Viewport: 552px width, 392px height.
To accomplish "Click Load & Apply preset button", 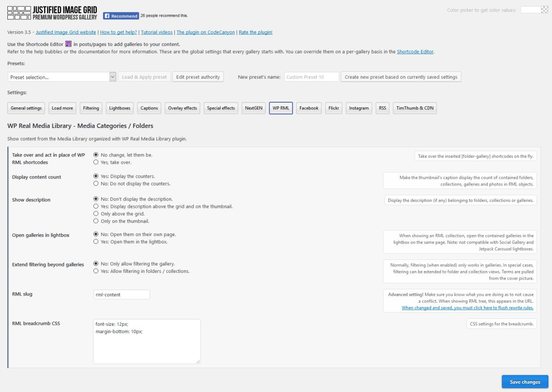I will (144, 77).
